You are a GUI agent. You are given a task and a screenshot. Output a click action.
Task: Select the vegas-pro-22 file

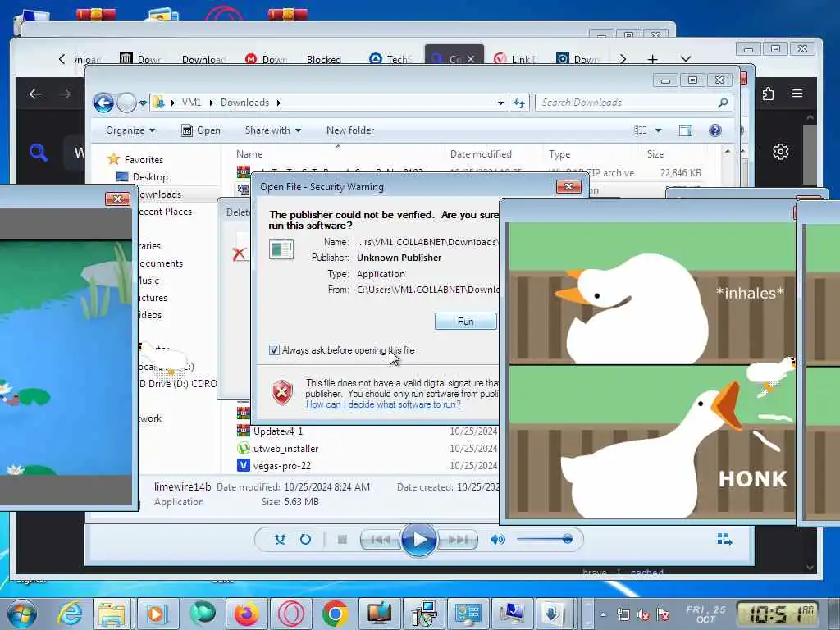pos(282,466)
